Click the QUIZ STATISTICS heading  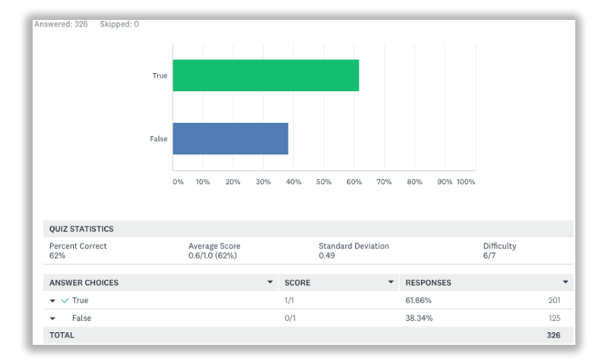pos(81,229)
